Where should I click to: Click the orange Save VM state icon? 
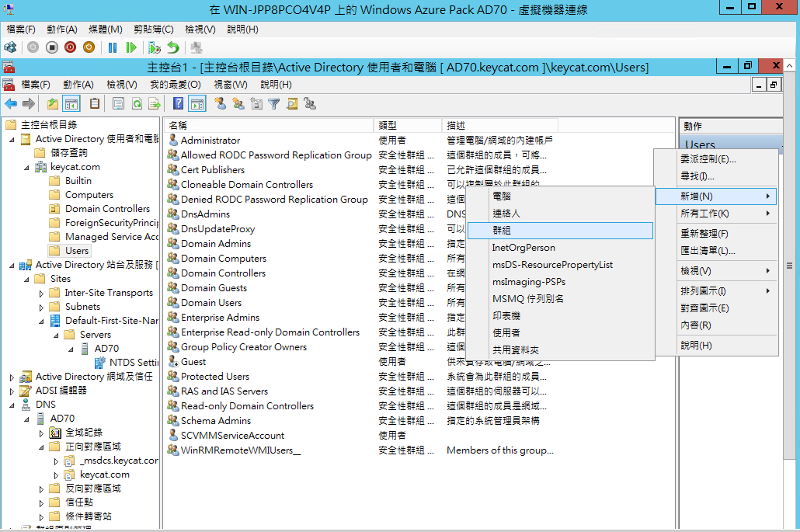coord(89,47)
